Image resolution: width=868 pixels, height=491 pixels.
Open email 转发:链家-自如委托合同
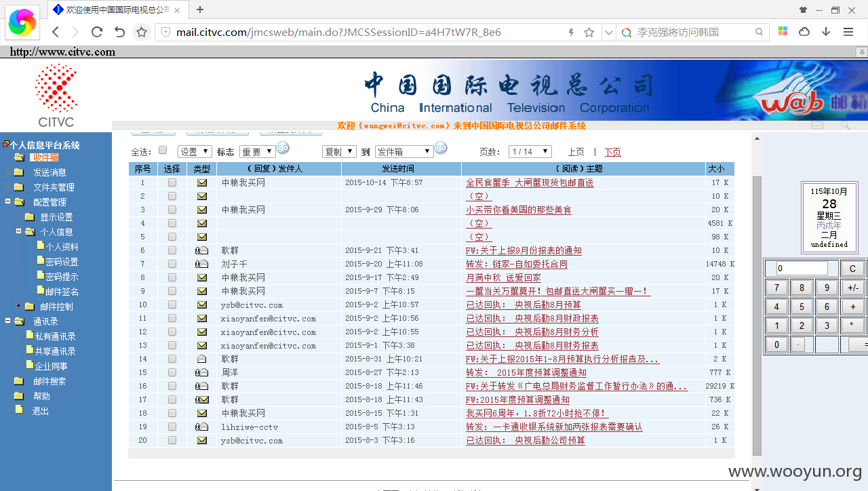(x=516, y=264)
